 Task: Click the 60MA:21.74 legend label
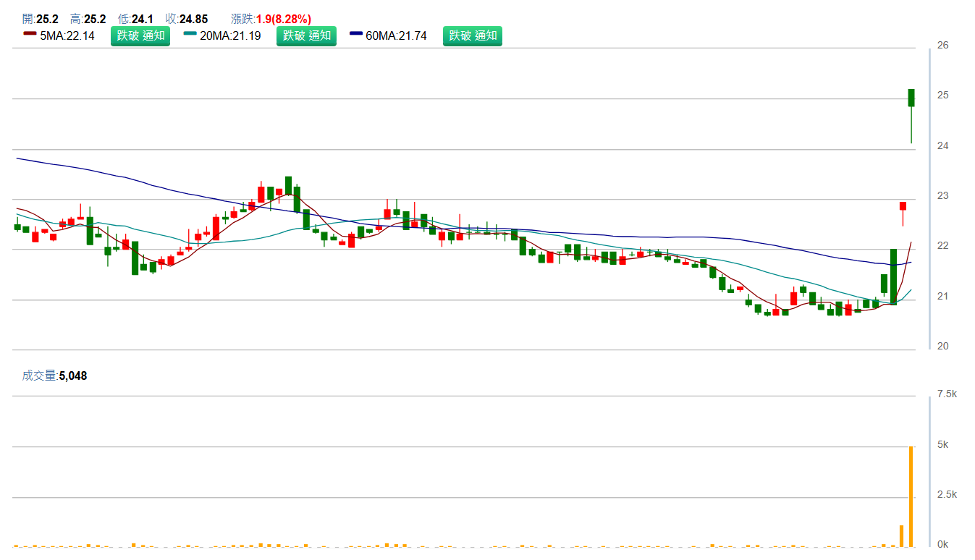[x=396, y=35]
